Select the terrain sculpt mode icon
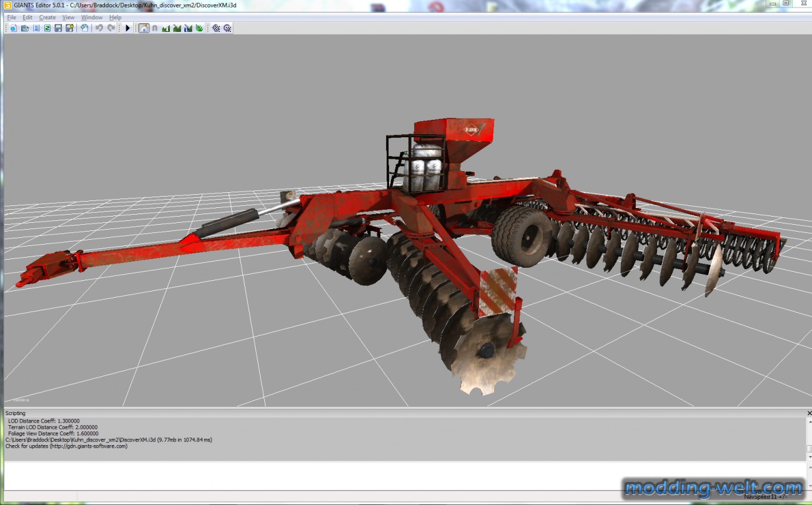 (x=166, y=28)
